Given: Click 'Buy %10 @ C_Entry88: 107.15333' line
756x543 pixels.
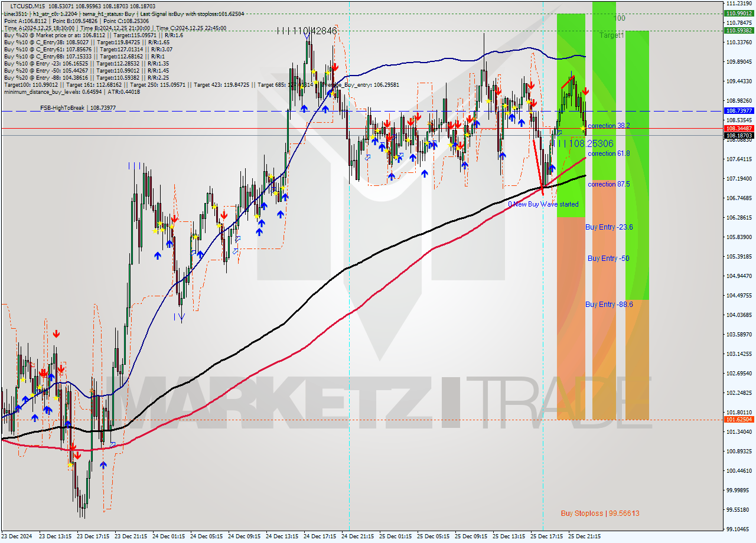Looking at the screenshot, I should (83, 56).
